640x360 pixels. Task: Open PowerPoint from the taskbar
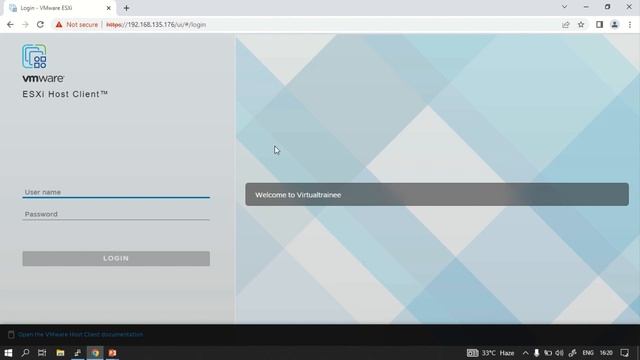[x=112, y=353]
